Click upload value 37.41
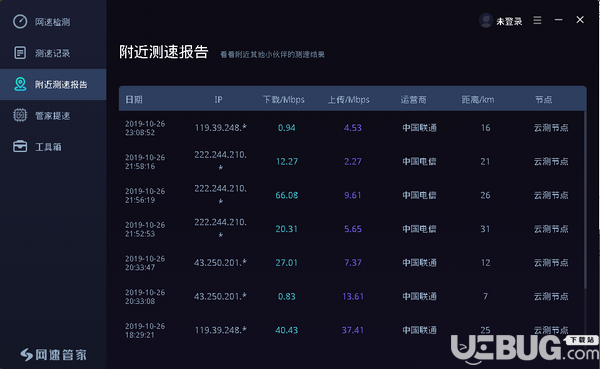This screenshot has width=600, height=369. tap(352, 330)
